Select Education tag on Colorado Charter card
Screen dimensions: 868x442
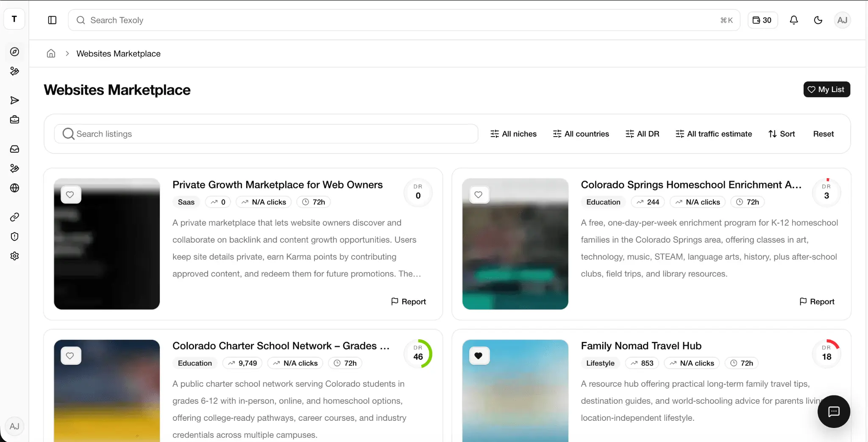pos(195,363)
